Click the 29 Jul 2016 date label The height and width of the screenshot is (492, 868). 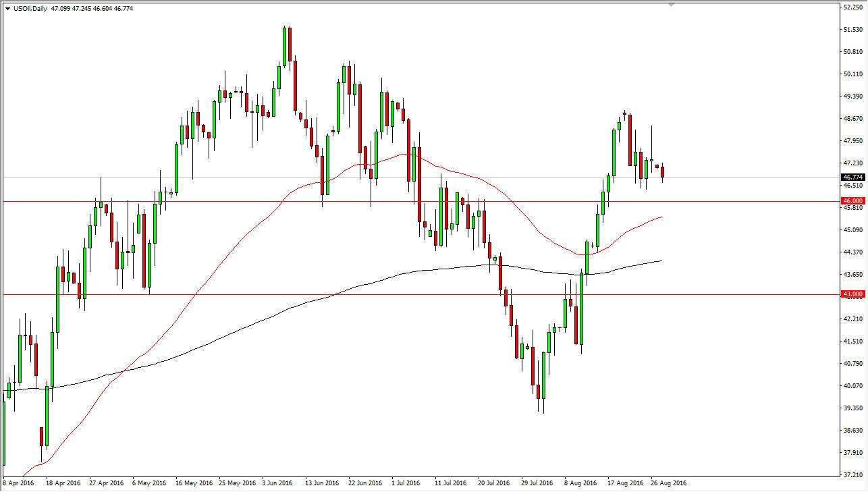click(536, 483)
